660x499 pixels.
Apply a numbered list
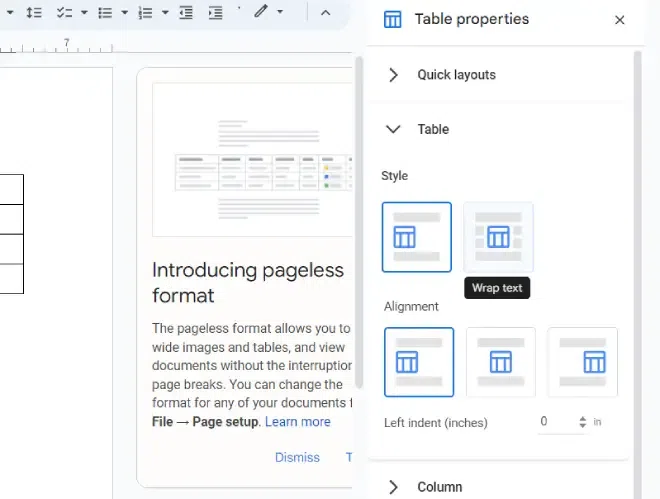pyautogui.click(x=145, y=13)
